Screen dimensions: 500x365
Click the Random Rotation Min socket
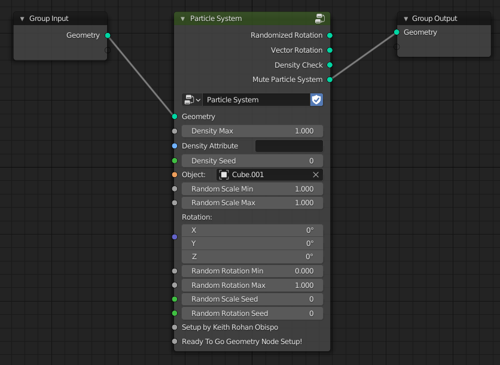click(175, 271)
